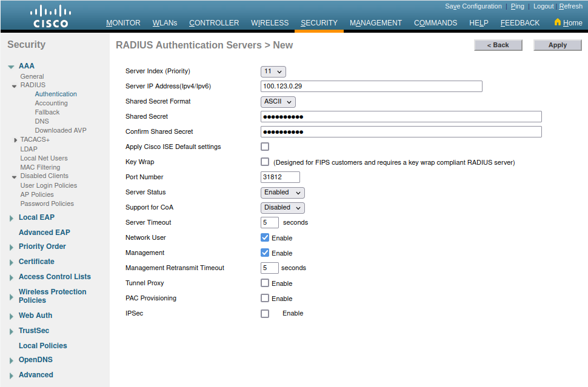This screenshot has height=387, width=588.
Task: Open the MANAGEMENT menu
Action: pyautogui.click(x=376, y=23)
